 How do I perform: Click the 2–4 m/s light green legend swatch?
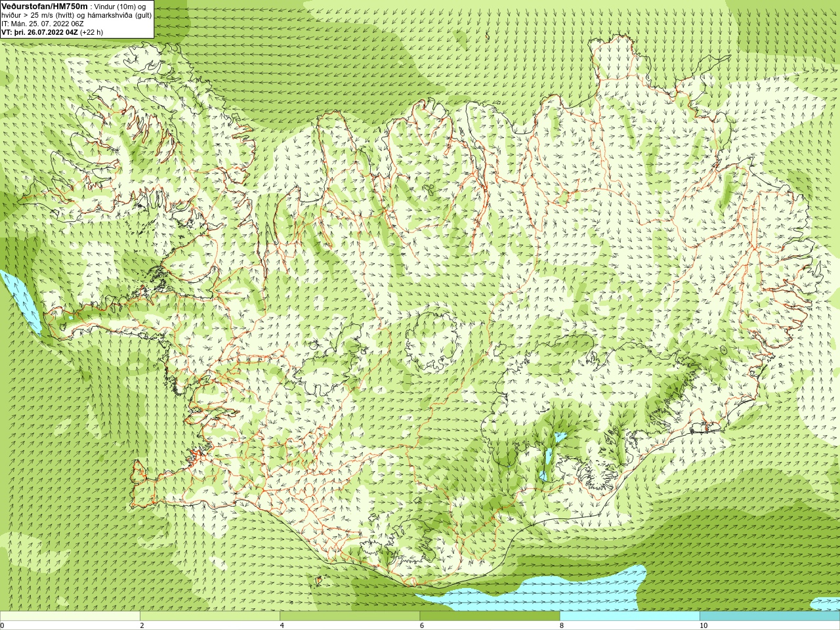point(210,616)
